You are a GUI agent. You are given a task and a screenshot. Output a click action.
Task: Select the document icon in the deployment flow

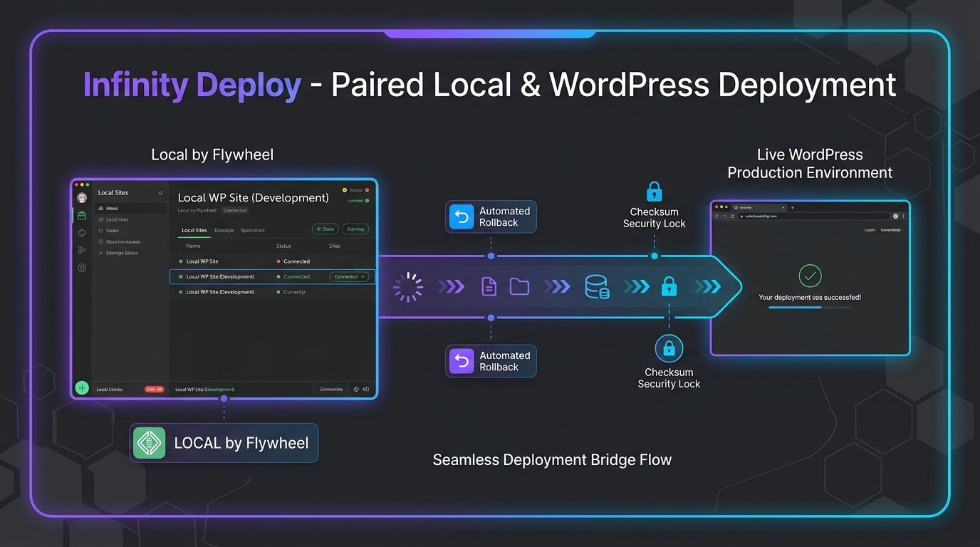[489, 286]
